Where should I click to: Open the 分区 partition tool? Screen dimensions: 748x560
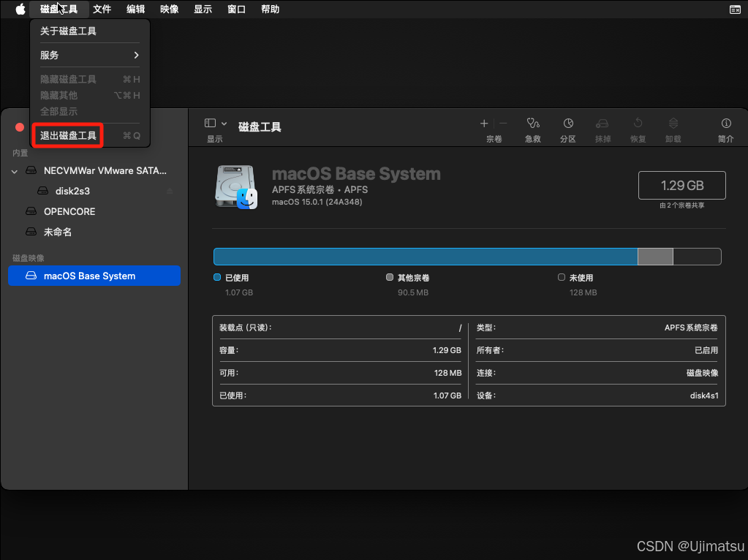pos(567,129)
